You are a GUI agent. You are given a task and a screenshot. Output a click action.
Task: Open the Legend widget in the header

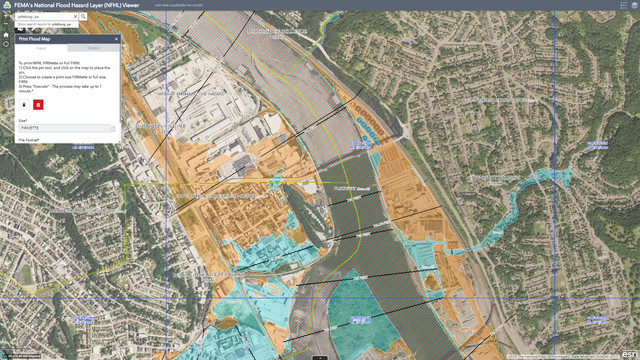[x=624, y=5]
